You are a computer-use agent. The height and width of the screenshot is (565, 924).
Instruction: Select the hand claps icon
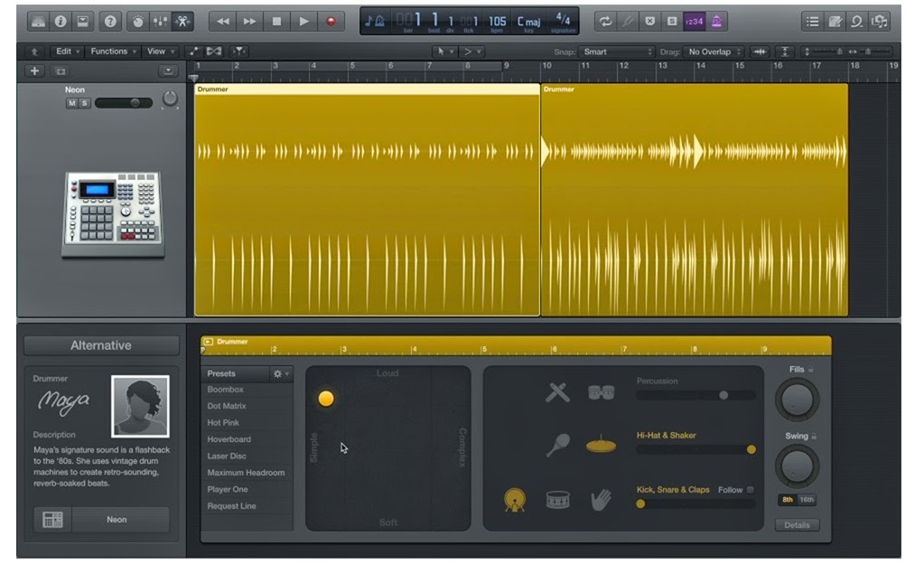[x=601, y=499]
